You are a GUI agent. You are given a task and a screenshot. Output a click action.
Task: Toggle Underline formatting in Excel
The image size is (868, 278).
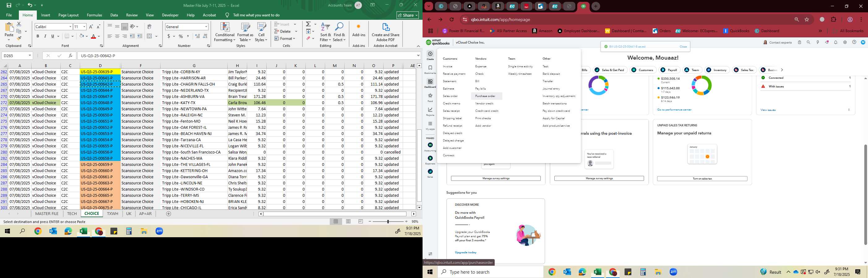click(53, 36)
